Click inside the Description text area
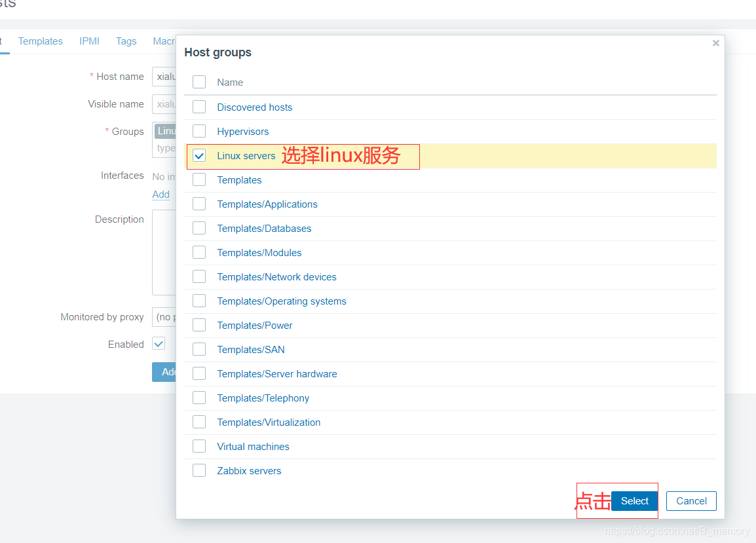Viewport: 756px width, 543px height. [164, 252]
